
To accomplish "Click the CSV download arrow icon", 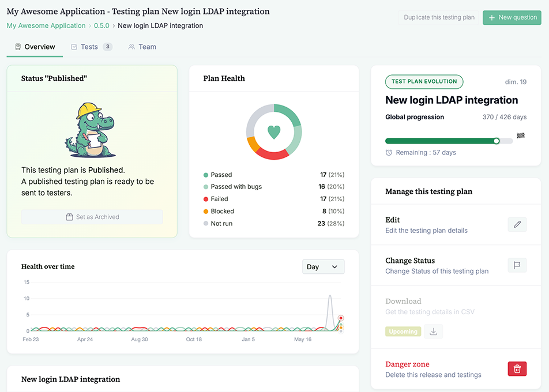I will pos(434,331).
